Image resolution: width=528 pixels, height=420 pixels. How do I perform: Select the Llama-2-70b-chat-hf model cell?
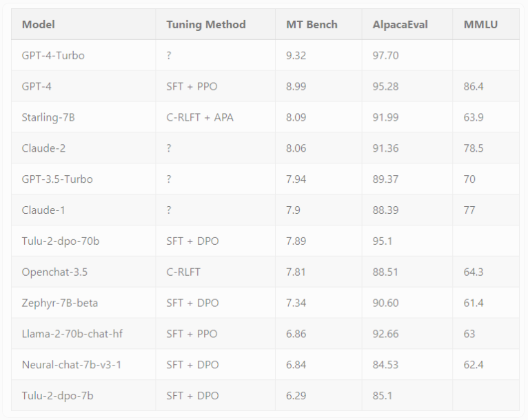point(72,334)
